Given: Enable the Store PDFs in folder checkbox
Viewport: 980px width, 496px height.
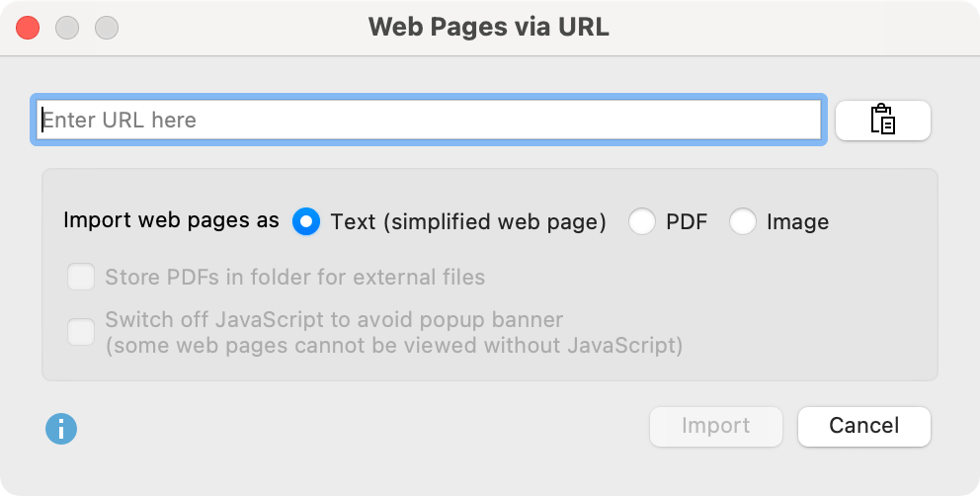Looking at the screenshot, I should (80, 277).
